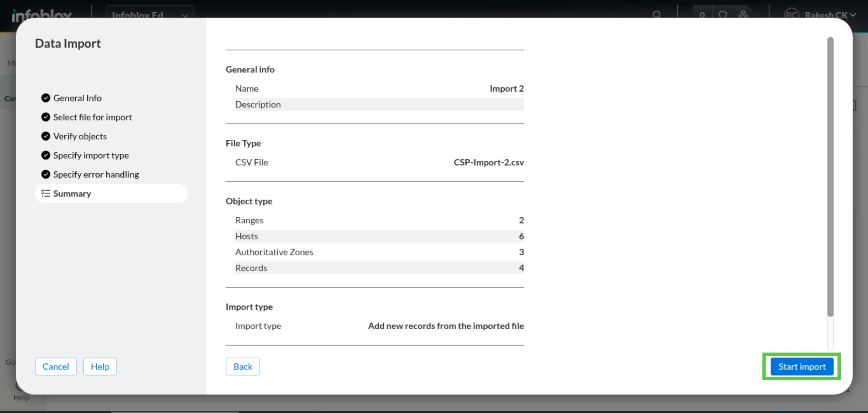Click the network topology icon in header

[x=743, y=15]
